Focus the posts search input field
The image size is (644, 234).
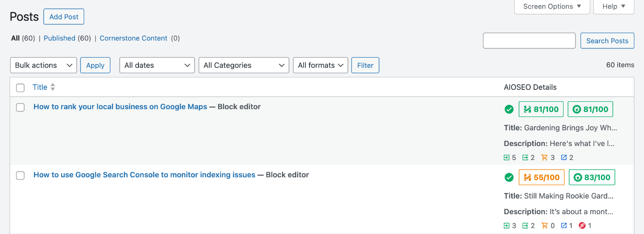[x=529, y=41]
